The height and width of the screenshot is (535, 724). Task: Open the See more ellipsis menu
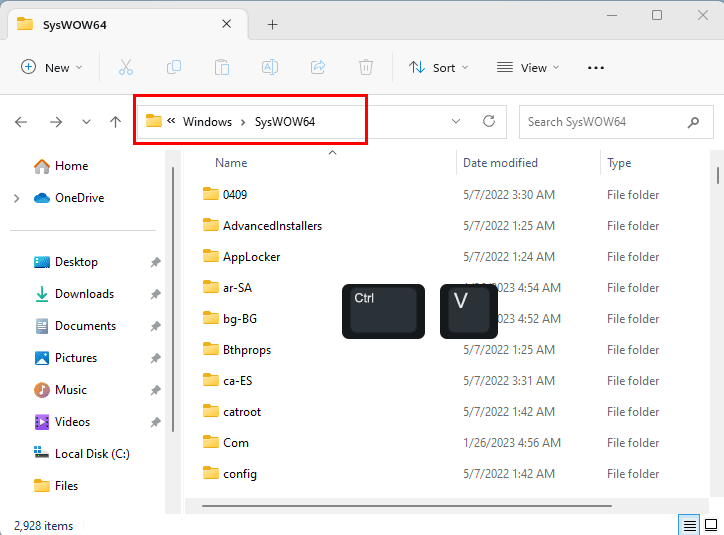coord(596,68)
